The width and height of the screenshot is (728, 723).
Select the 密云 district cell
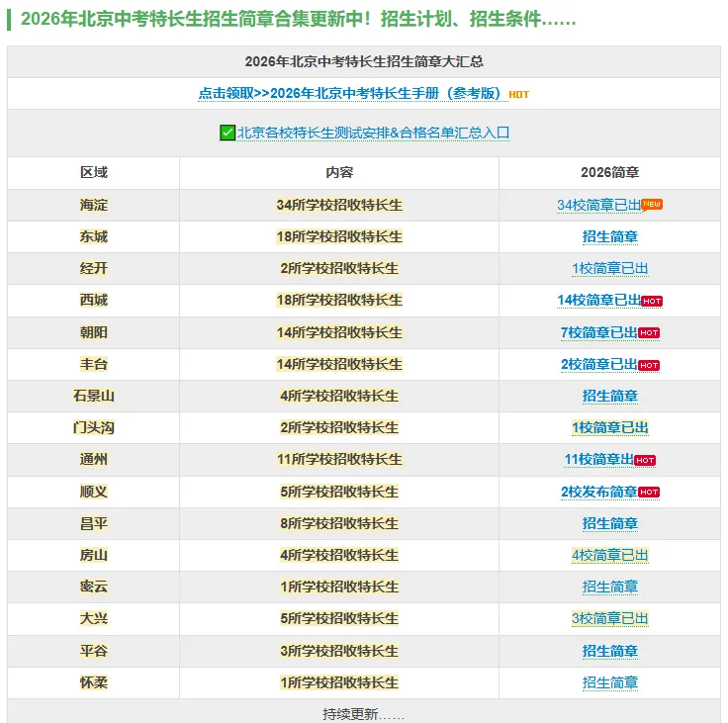coord(93,587)
